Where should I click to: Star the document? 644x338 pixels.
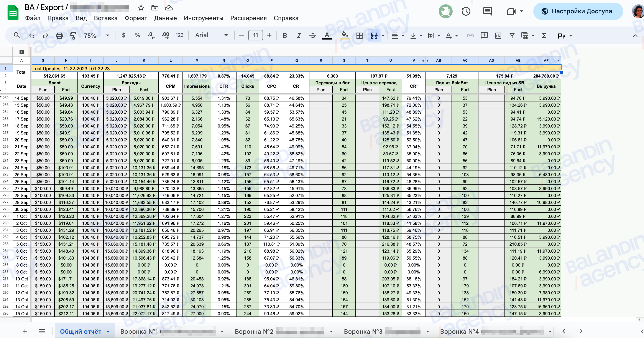coord(141,8)
